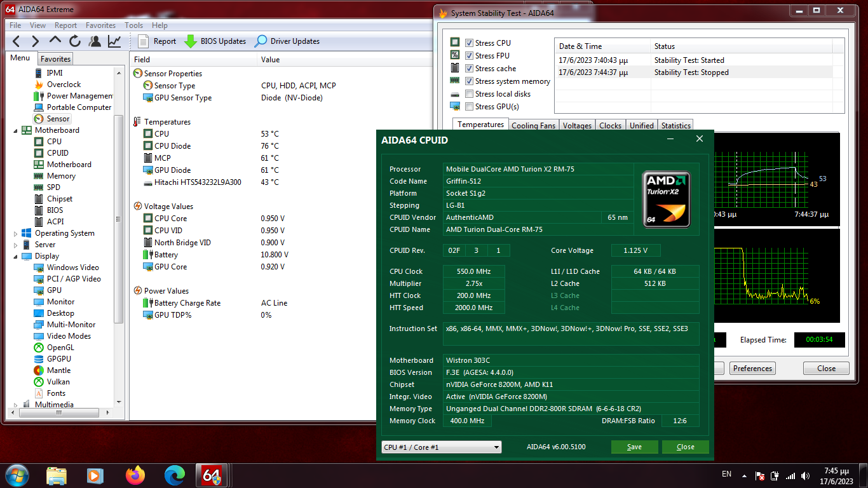Viewport: 868px width, 488px height.
Task: Select OpenGL in the Display tree
Action: click(x=54, y=348)
